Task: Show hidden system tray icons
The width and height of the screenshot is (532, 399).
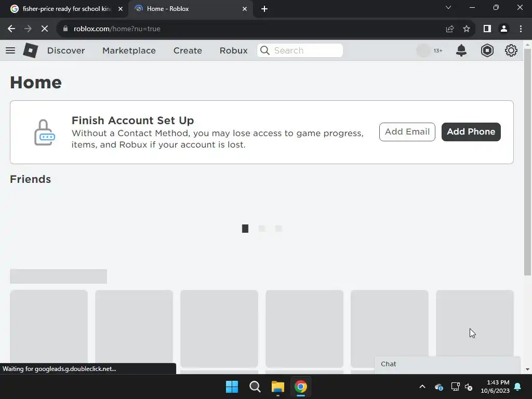Action: point(422,387)
